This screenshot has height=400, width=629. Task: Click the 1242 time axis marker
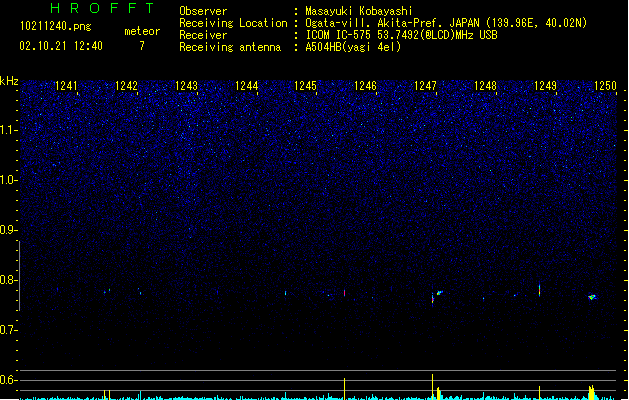tap(126, 86)
